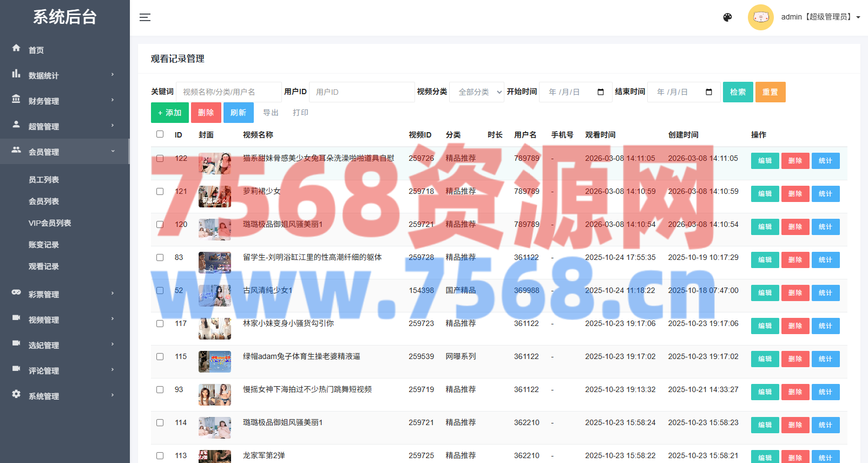Go to VIP会员列表 in sidebar

(50, 223)
